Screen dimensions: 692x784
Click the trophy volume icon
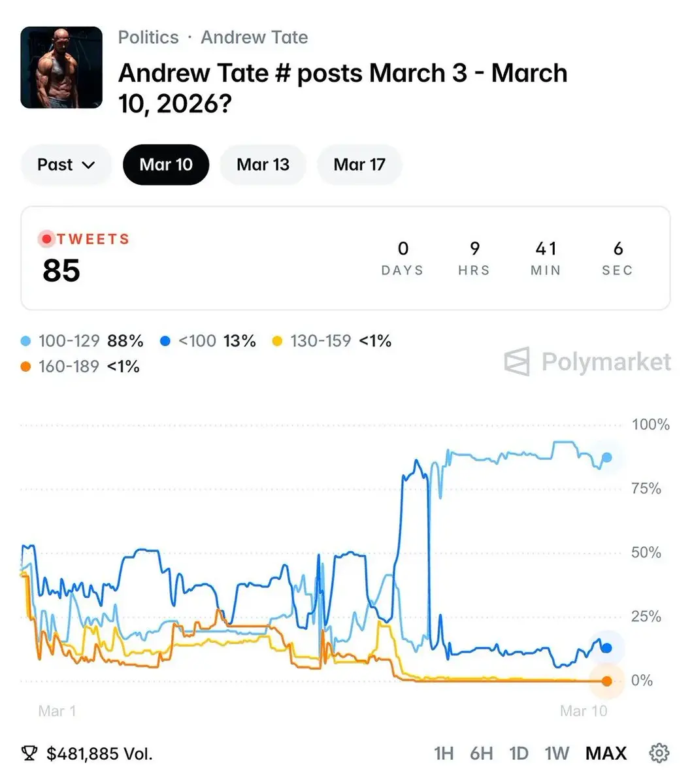pyautogui.click(x=29, y=754)
